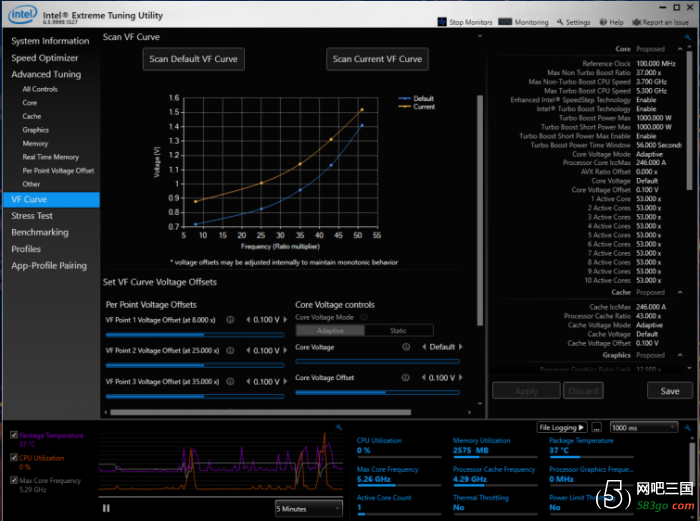The image size is (700, 521).
Task: Toggle Package Temperature graph checkbox
Action: 14,434
